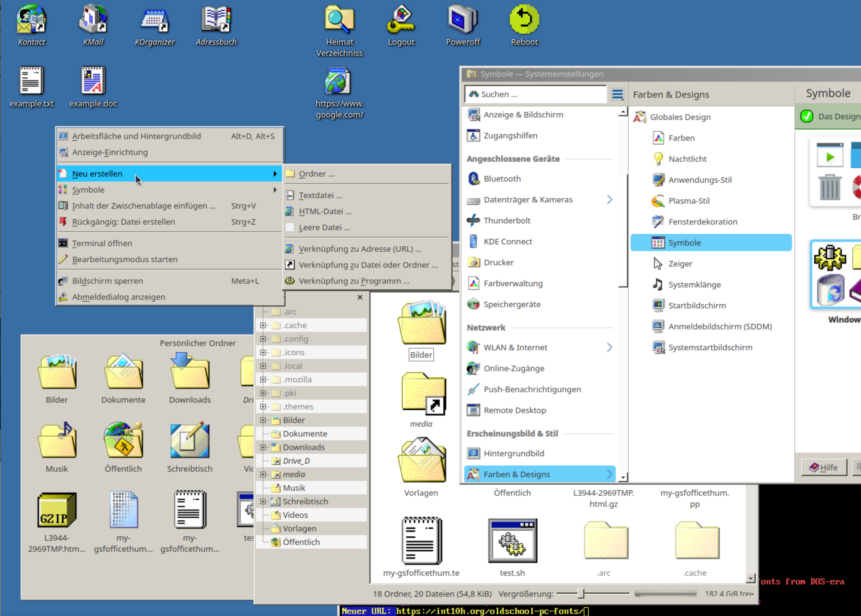Click the Hilfe button

824,467
